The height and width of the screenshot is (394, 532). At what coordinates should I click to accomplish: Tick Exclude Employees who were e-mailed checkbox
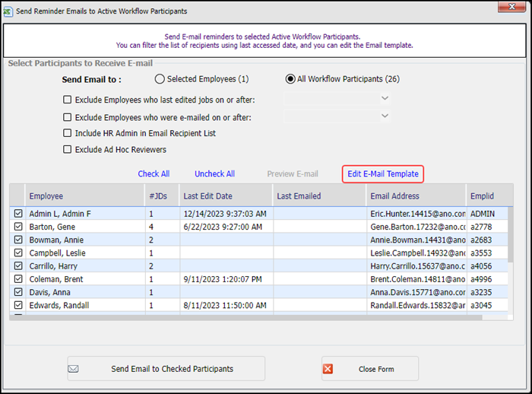click(x=68, y=117)
